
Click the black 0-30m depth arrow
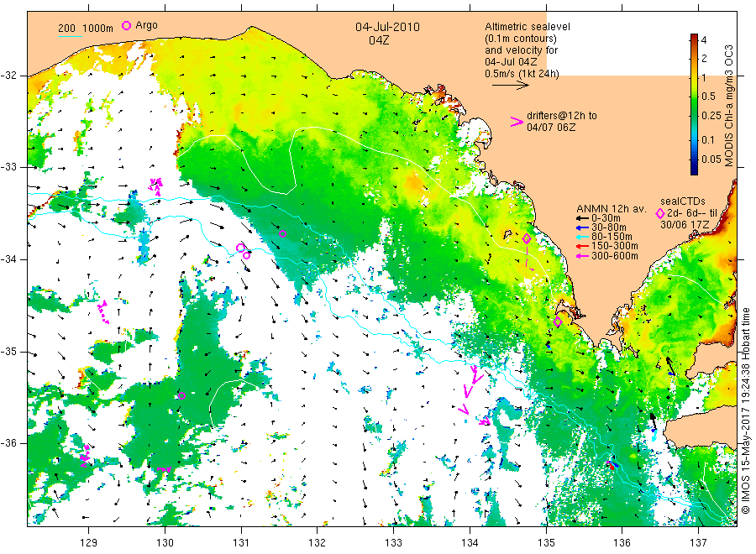point(582,218)
